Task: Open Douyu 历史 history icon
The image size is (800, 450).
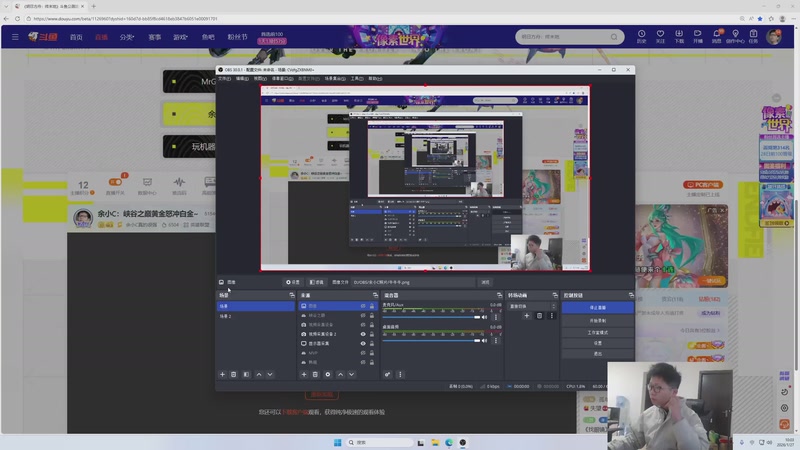Action: [641, 36]
